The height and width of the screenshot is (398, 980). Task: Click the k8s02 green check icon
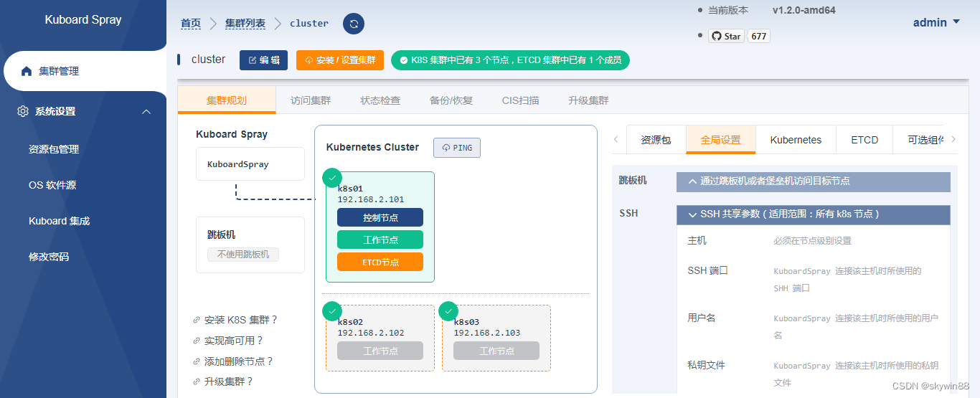(332, 311)
